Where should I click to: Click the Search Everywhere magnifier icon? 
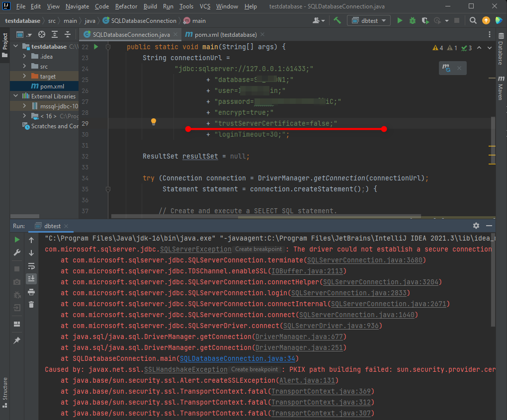(473, 21)
